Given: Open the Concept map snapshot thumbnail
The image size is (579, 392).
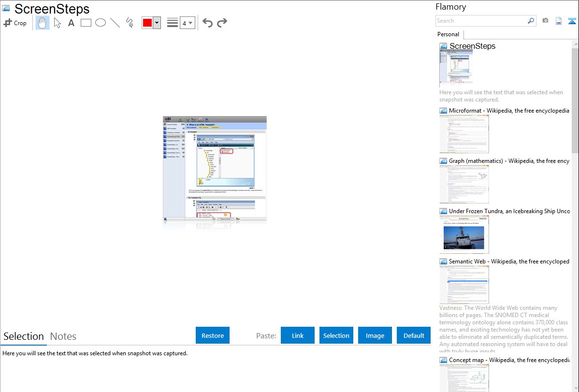Looking at the screenshot, I should pyautogui.click(x=464, y=378).
